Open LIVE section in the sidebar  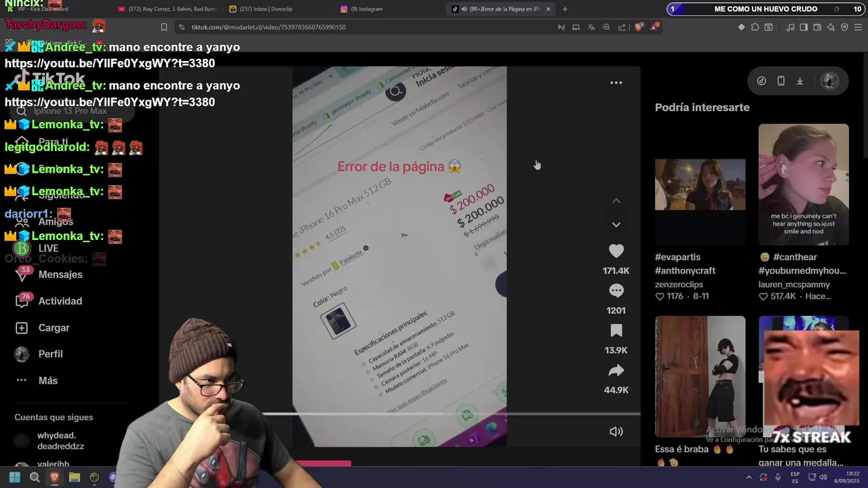[x=49, y=248]
